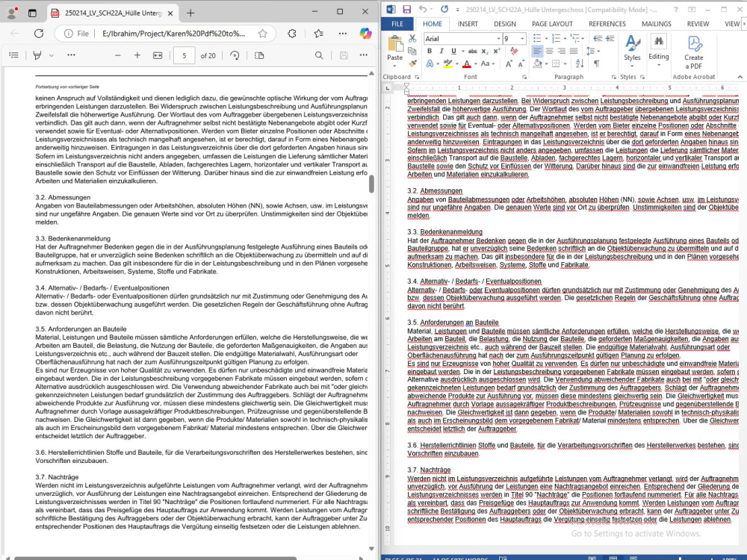Rotate the PDF page

pyautogui.click(x=235, y=55)
